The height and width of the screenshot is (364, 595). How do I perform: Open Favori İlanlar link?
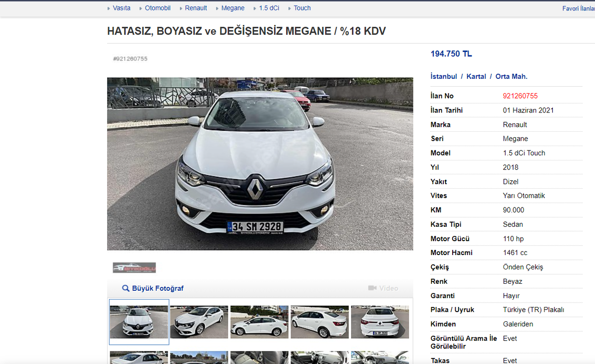pyautogui.click(x=579, y=8)
